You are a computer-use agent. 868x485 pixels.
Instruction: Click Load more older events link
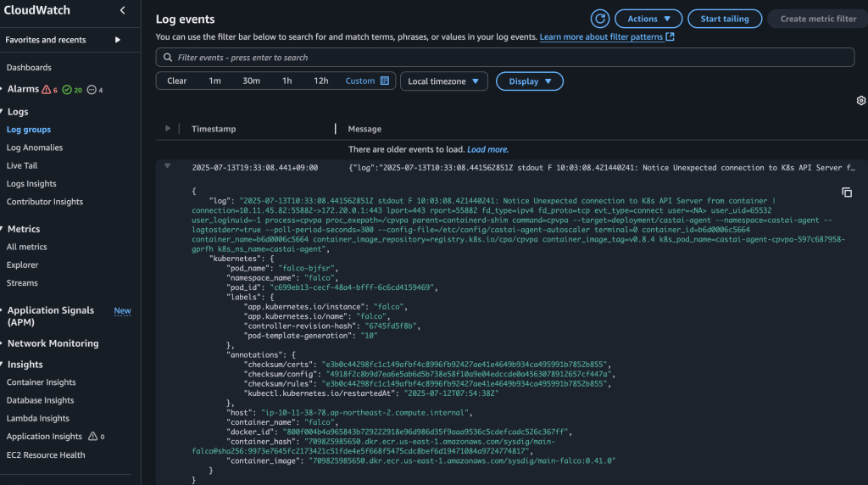[x=487, y=149]
